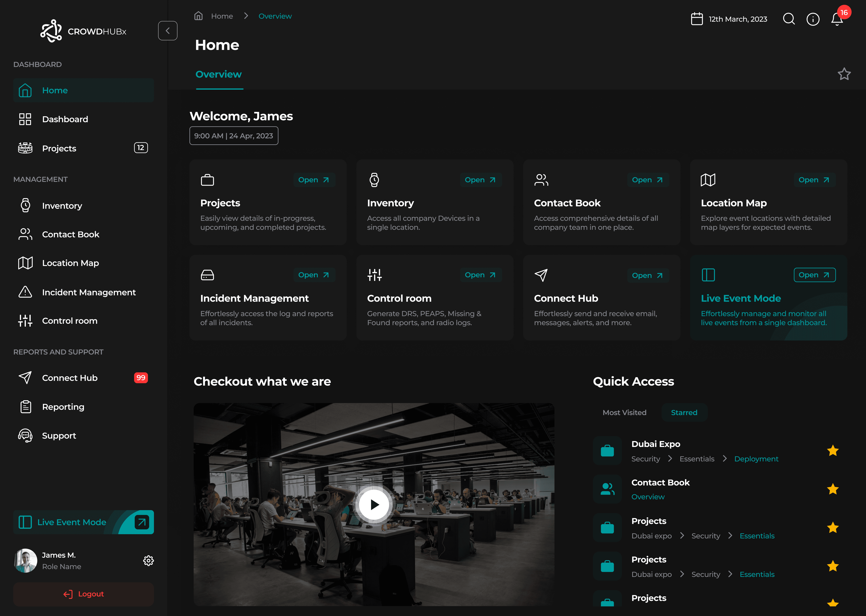Open Contact Book in the sidebar
866x616 pixels.
coord(83,234)
